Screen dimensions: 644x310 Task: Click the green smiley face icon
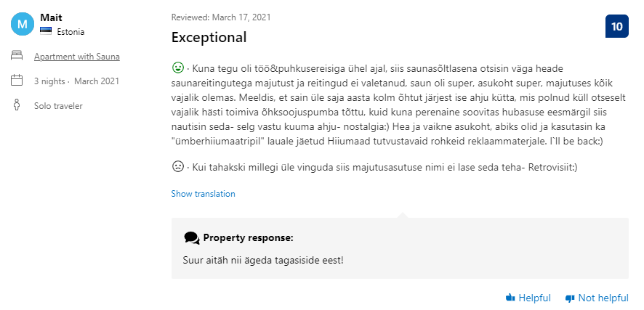(x=178, y=68)
